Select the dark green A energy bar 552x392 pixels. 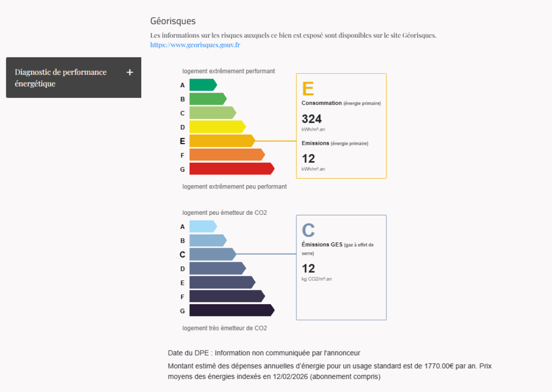[203, 85]
